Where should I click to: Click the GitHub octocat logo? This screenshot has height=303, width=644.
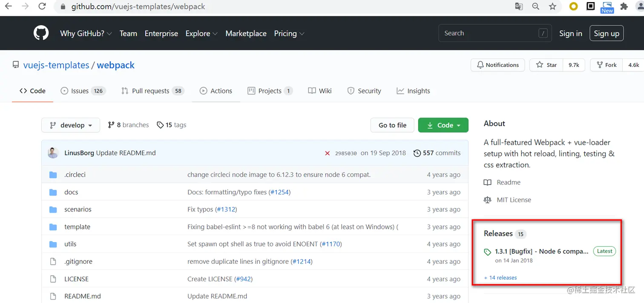pos(41,33)
